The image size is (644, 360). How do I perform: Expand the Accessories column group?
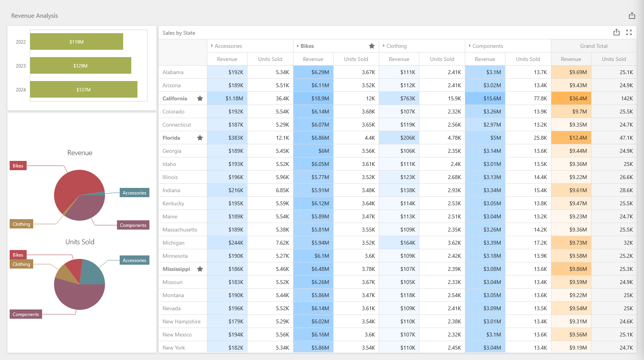click(x=212, y=46)
